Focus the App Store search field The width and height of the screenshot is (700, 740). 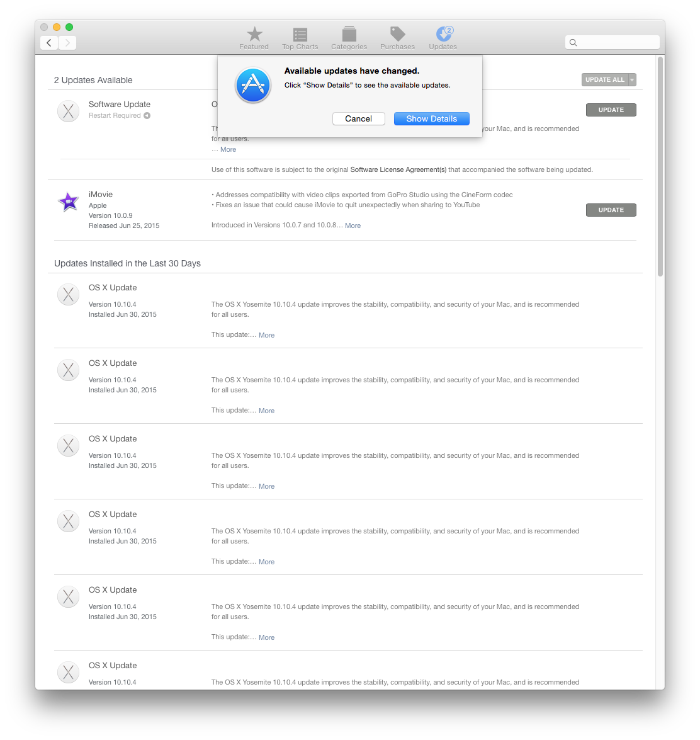(x=612, y=42)
